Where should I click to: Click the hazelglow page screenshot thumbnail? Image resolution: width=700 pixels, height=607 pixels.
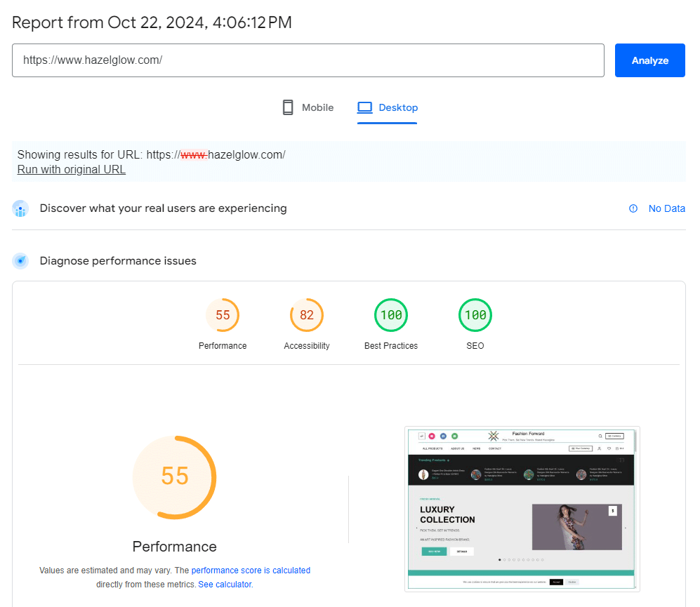coord(522,509)
